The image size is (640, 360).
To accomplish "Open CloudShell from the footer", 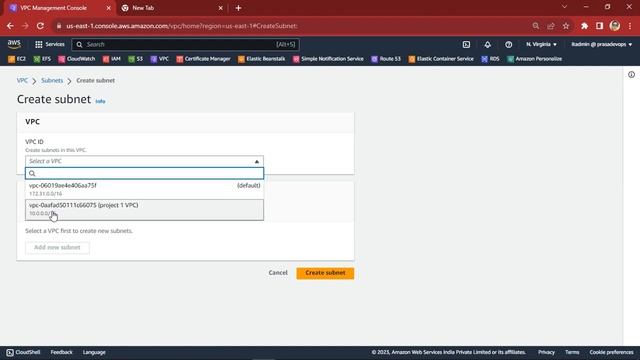I will (23, 352).
